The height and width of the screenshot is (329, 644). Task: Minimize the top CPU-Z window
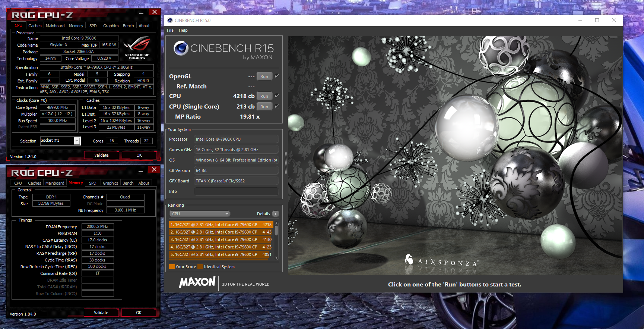[x=141, y=13]
